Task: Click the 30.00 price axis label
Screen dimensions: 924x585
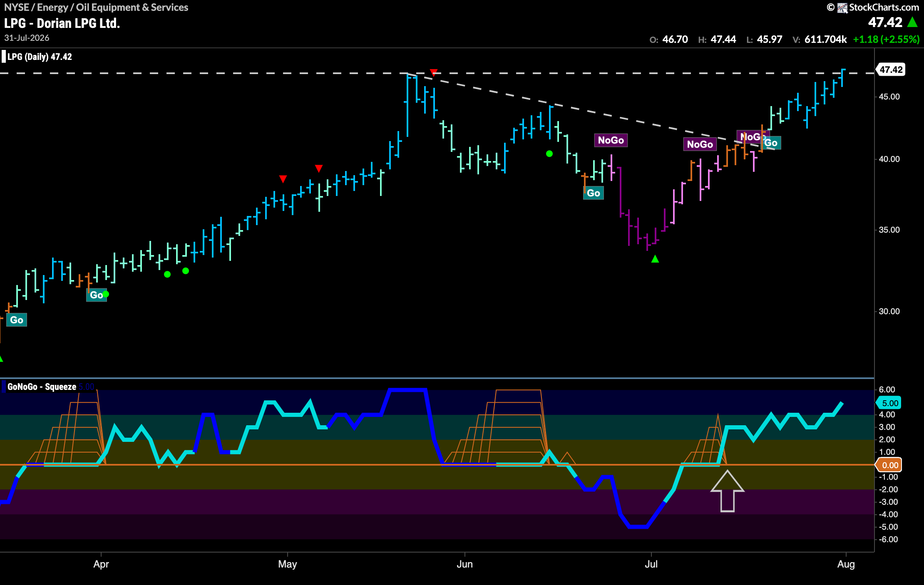Action: pos(889,311)
